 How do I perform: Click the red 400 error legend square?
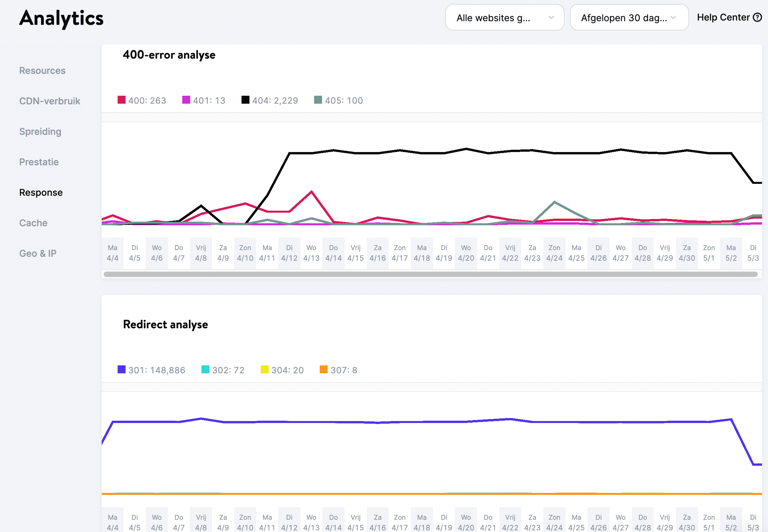pyautogui.click(x=121, y=100)
